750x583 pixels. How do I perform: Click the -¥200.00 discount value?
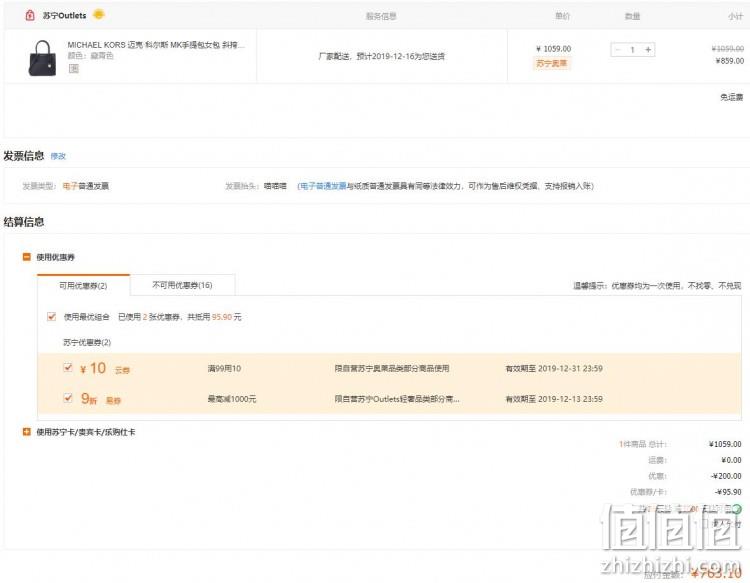click(x=726, y=476)
